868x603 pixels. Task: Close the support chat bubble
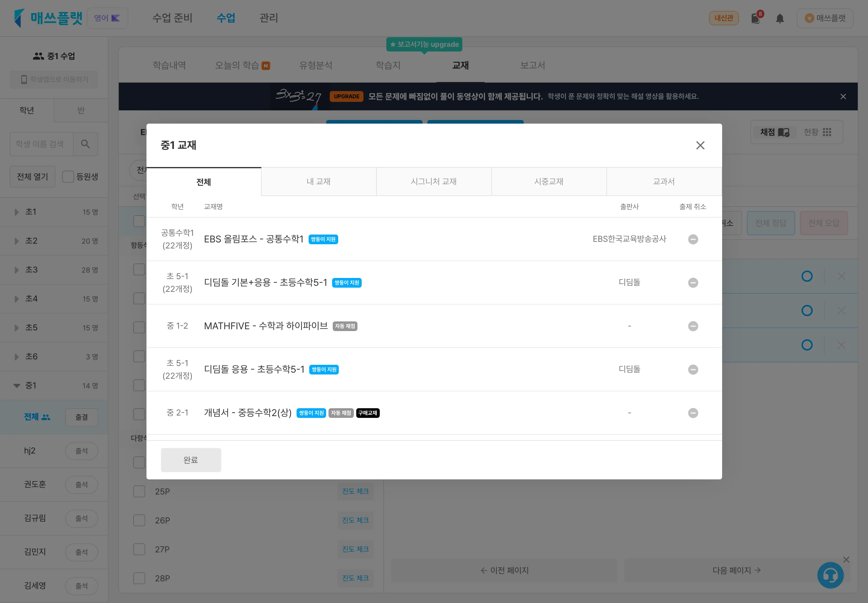point(846,560)
